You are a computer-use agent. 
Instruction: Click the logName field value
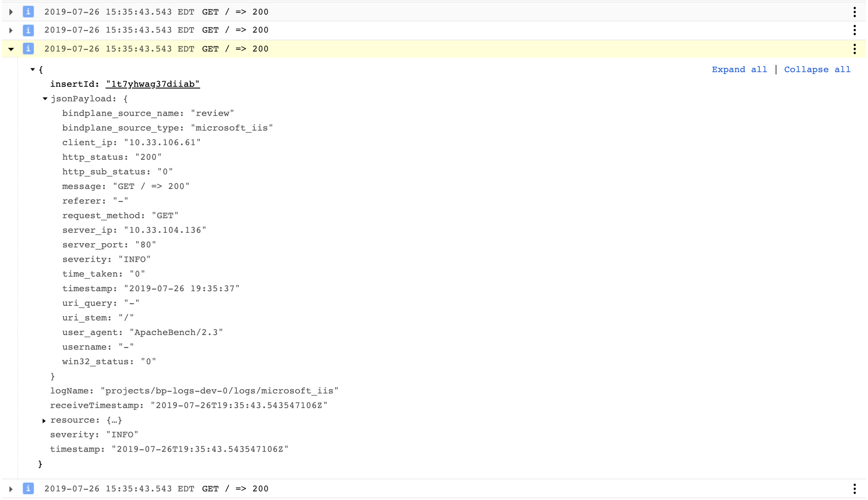(x=219, y=391)
